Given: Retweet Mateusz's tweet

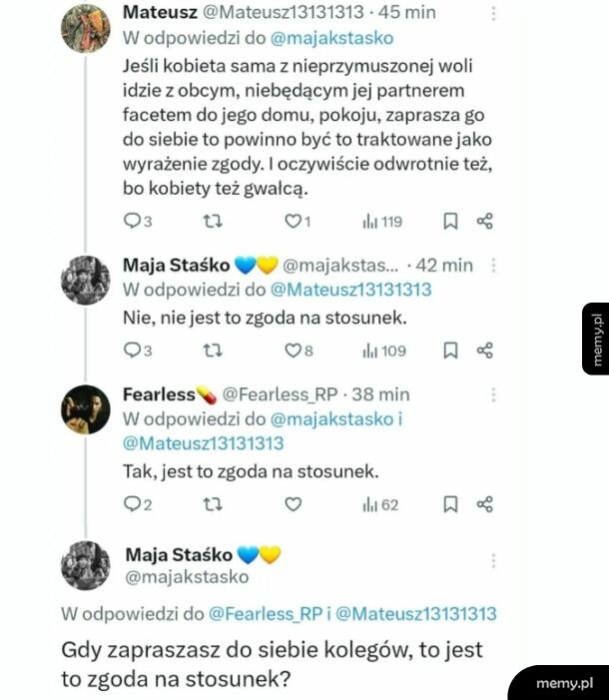Looking at the screenshot, I should coord(213,221).
